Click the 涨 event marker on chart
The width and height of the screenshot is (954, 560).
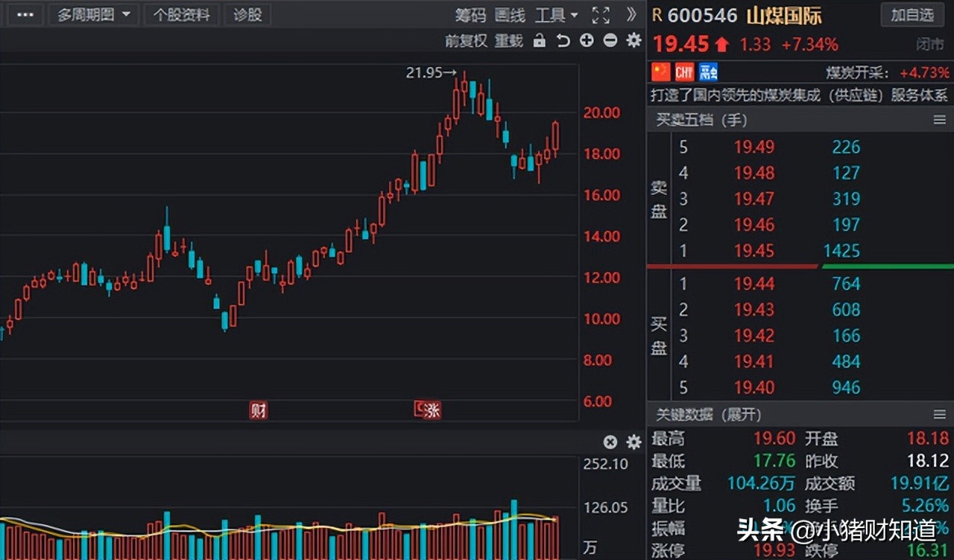point(429,410)
